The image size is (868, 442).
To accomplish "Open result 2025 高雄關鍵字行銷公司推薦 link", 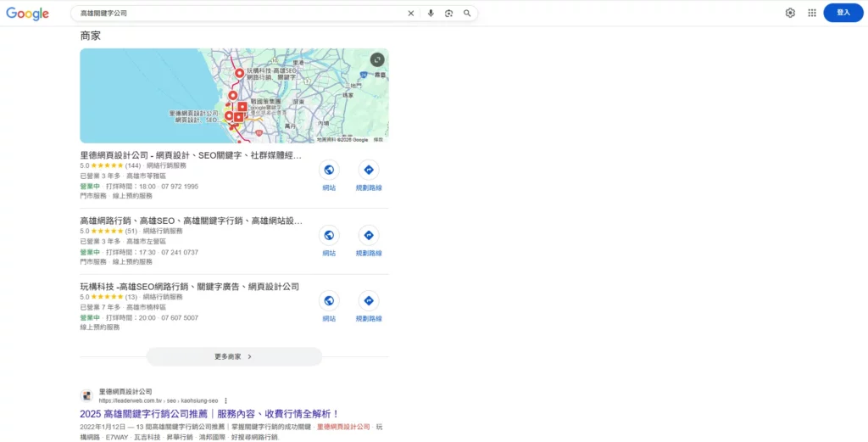I will pos(209,414).
